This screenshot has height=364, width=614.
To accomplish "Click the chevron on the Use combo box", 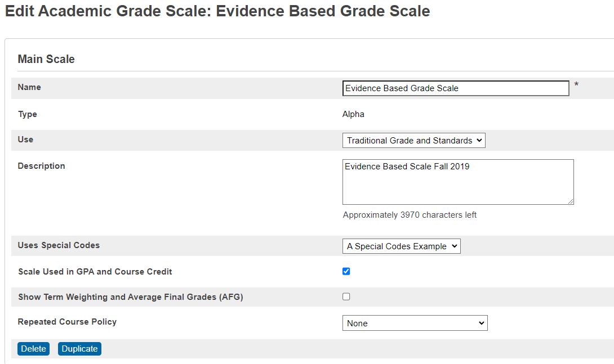I will (x=480, y=140).
